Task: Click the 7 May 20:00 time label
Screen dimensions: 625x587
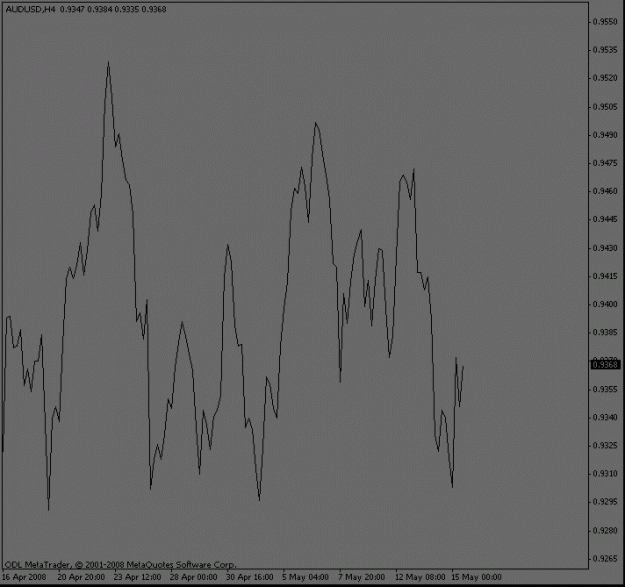Action: tap(362, 577)
